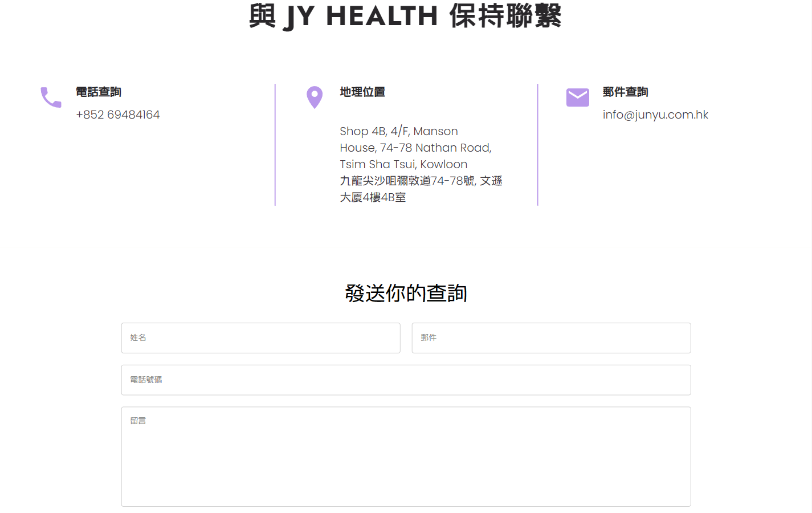Select the 電話查詢 heading text
The image size is (812, 513).
point(99,92)
